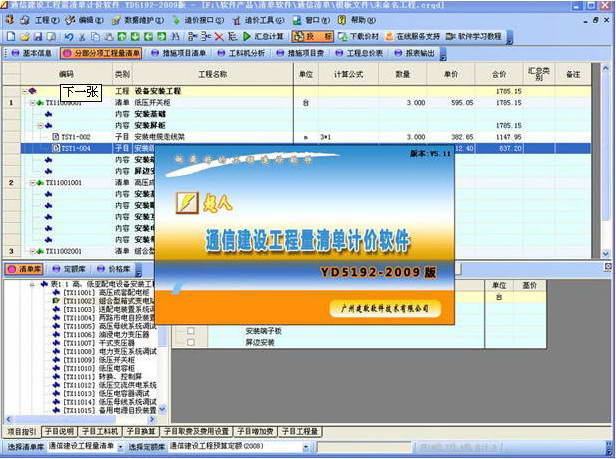Open the 选择清单库 dropdown

pyautogui.click(x=120, y=447)
